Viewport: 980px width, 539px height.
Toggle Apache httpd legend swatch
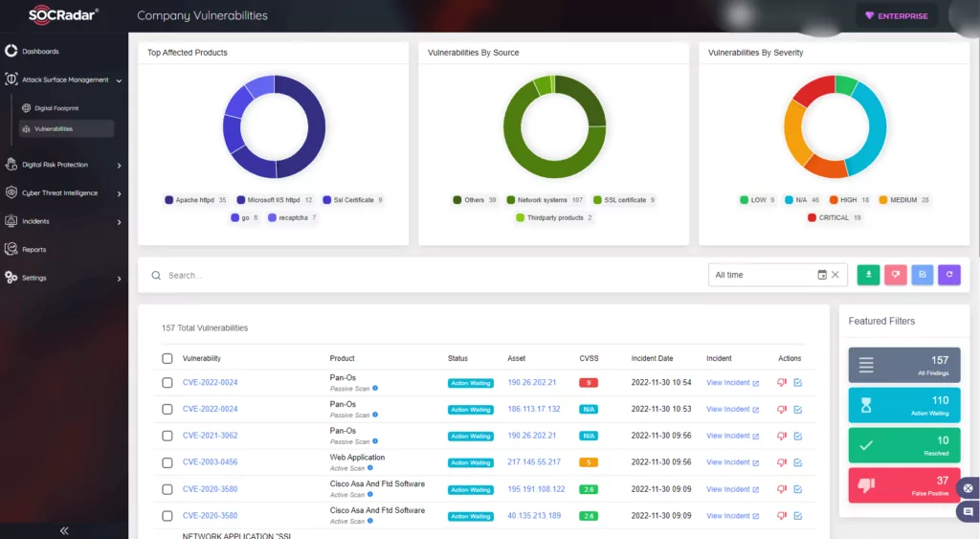pos(168,200)
